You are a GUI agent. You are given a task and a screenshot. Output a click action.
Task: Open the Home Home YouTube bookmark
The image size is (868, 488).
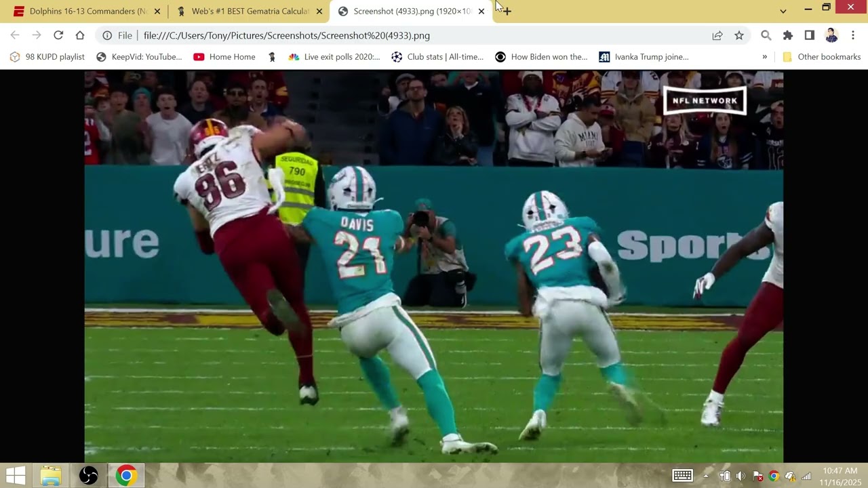(x=224, y=57)
